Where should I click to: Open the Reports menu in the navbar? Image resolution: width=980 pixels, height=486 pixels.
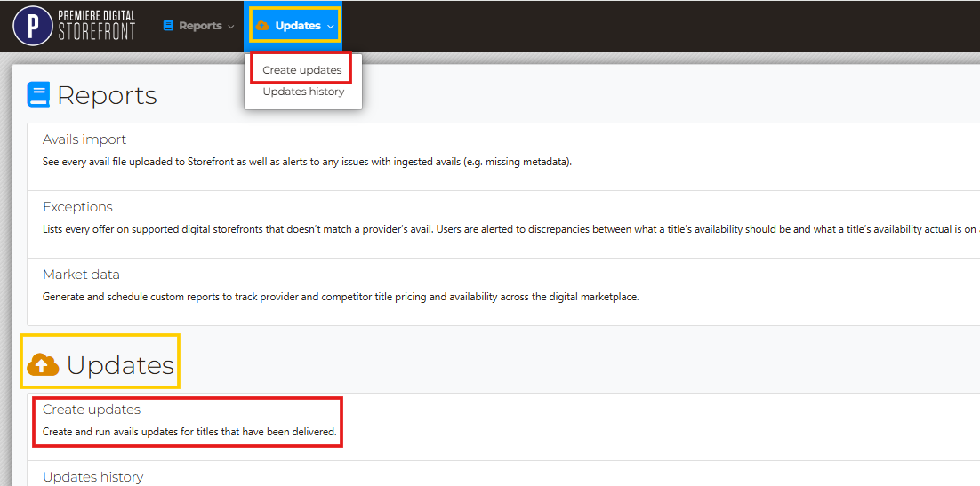(x=198, y=26)
